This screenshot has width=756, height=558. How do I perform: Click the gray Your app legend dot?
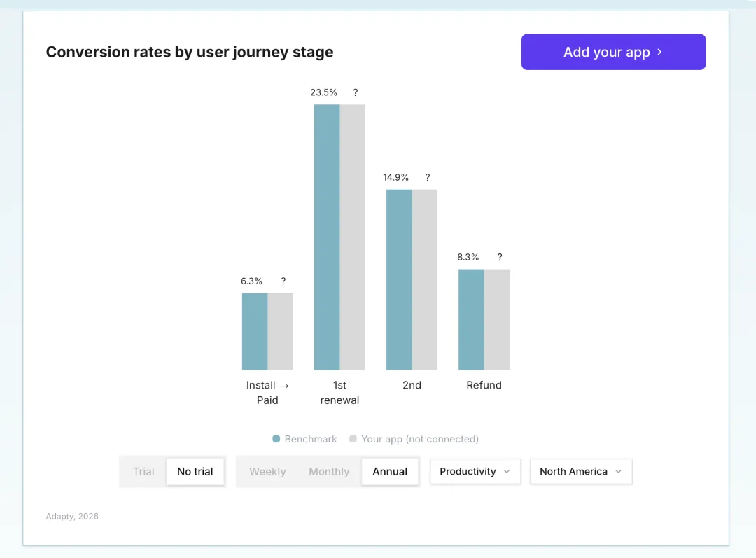(353, 439)
